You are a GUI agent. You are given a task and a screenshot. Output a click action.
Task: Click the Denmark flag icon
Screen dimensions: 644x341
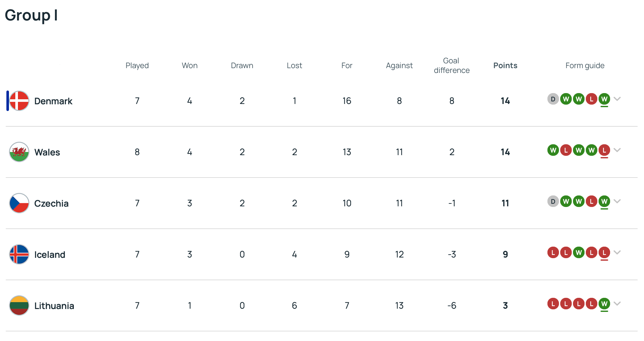[x=19, y=101]
